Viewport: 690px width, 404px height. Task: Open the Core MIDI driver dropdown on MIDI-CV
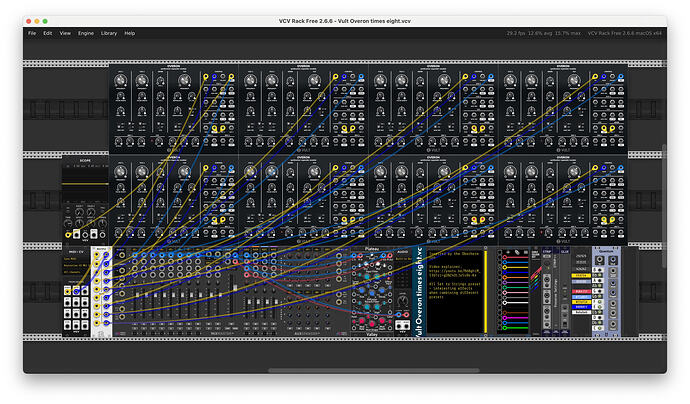tap(76, 259)
